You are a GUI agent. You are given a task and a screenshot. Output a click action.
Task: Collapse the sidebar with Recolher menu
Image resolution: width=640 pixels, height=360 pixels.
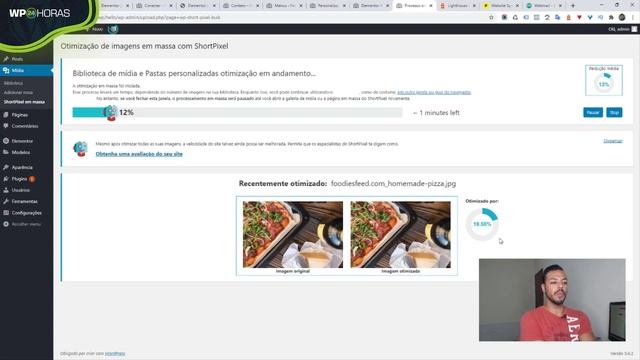[26, 224]
